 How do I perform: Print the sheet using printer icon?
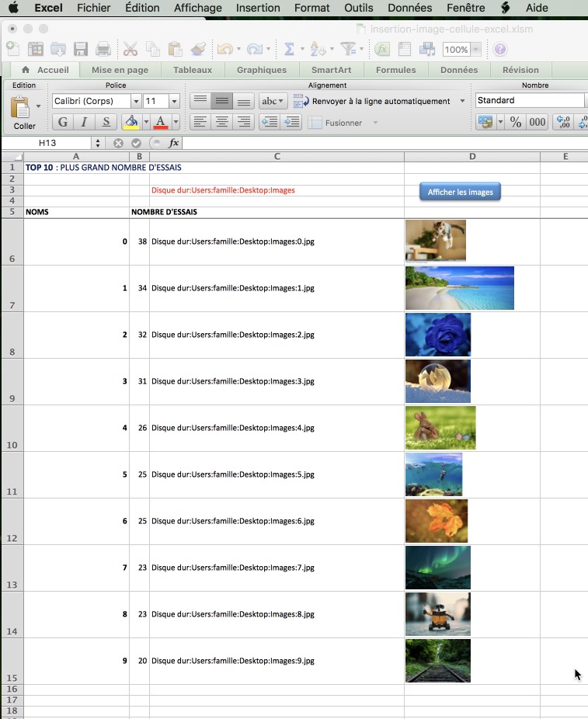[x=103, y=49]
